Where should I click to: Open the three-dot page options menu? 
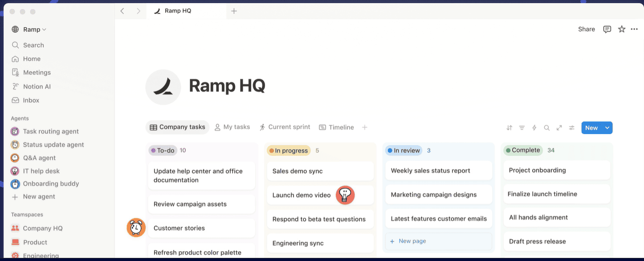pos(634,29)
